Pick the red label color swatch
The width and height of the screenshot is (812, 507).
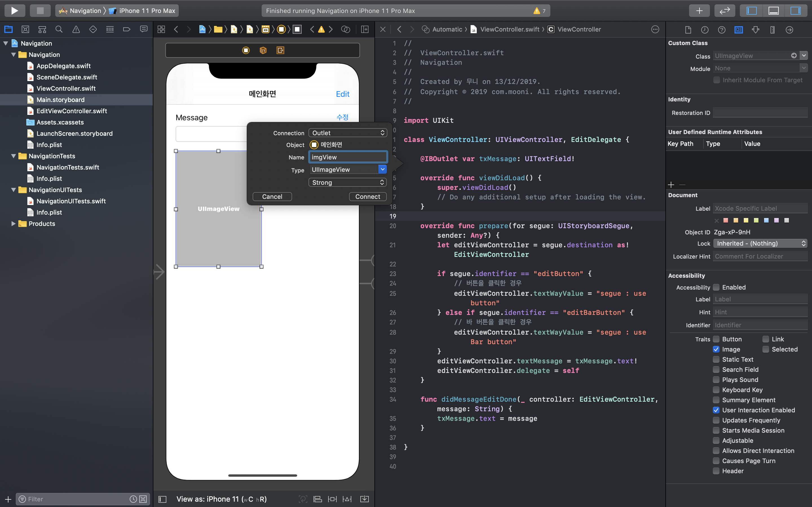[x=726, y=220]
